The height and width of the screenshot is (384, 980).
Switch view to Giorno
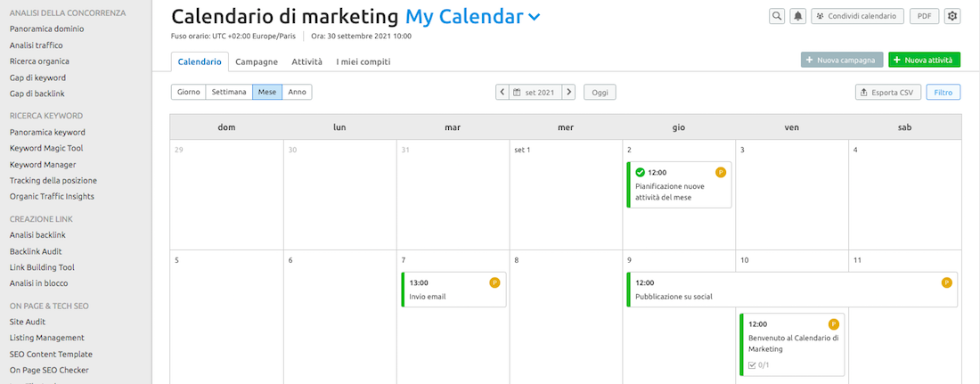(x=188, y=92)
